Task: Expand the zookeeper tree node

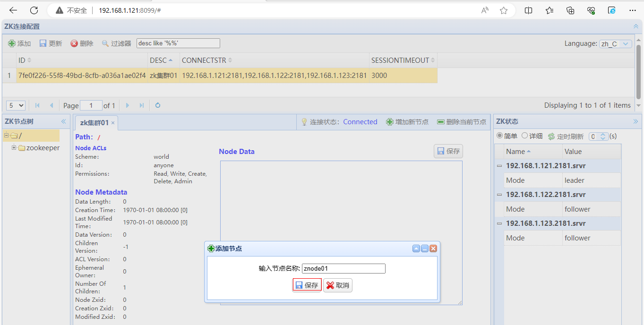Action: pos(14,148)
